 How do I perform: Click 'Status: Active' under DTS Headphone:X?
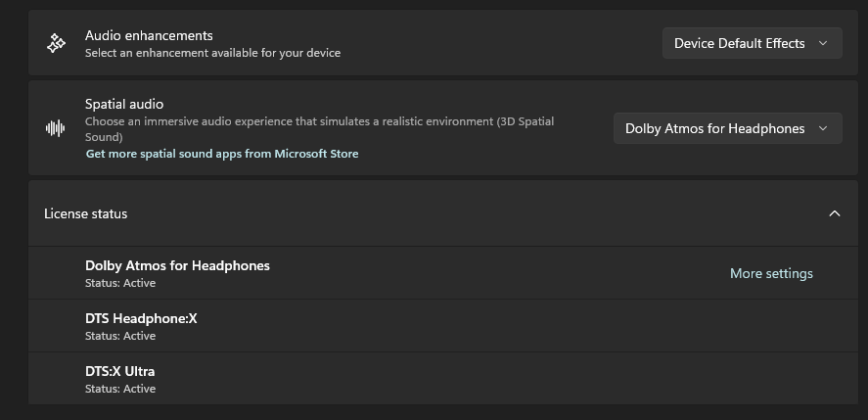tap(120, 336)
